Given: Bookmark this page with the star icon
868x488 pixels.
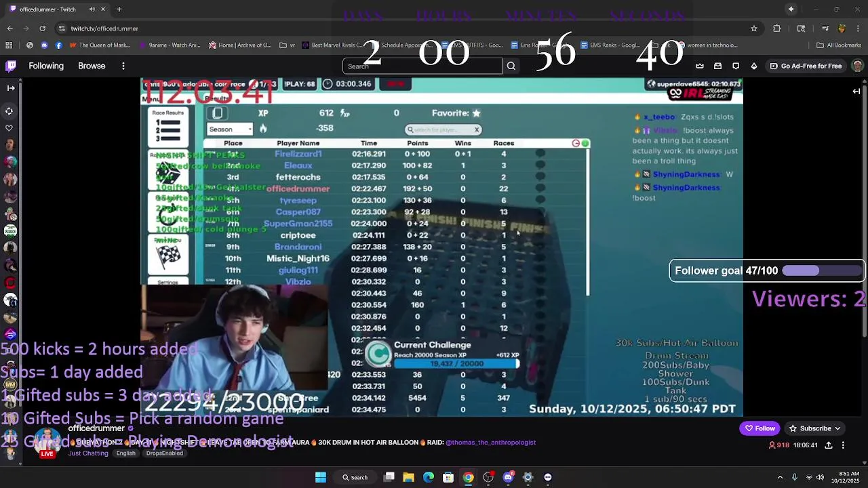Looking at the screenshot, I should 753,28.
